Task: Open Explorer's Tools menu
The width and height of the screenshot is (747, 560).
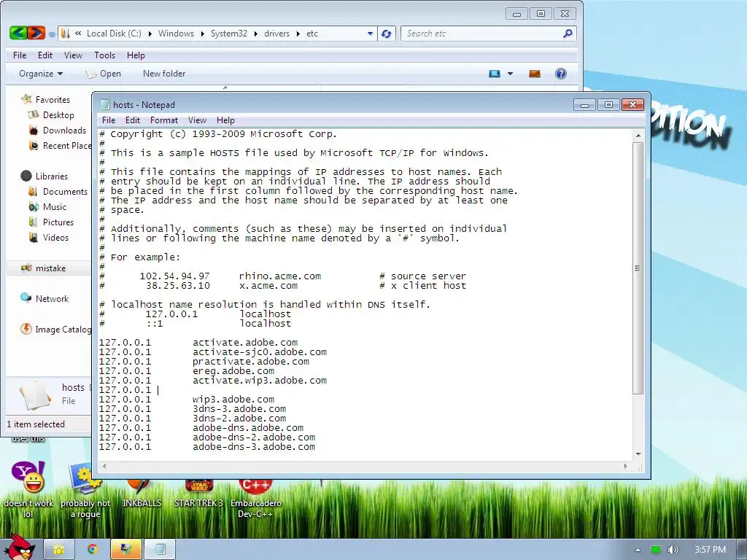Action: [x=105, y=55]
